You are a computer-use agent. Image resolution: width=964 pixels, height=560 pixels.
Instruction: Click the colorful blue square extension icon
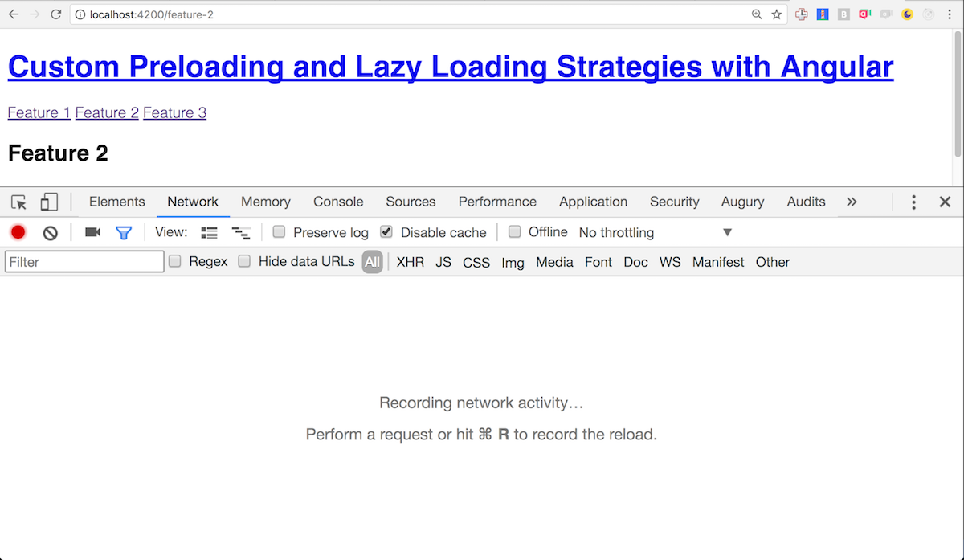823,14
